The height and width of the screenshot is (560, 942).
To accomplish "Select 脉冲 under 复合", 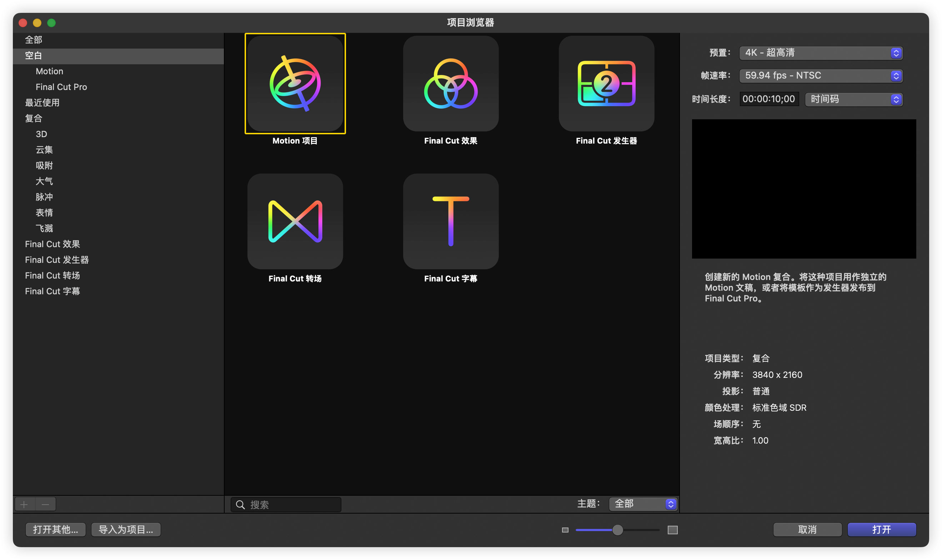I will [x=118, y=197].
